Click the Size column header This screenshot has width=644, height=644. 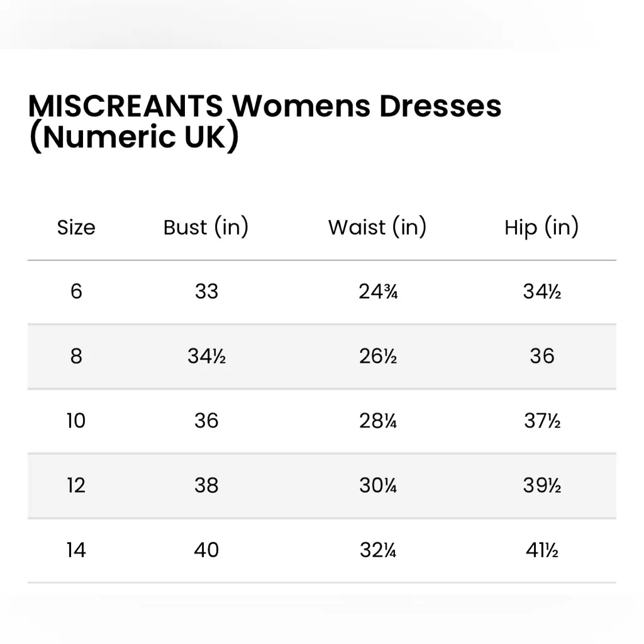pos(76,227)
